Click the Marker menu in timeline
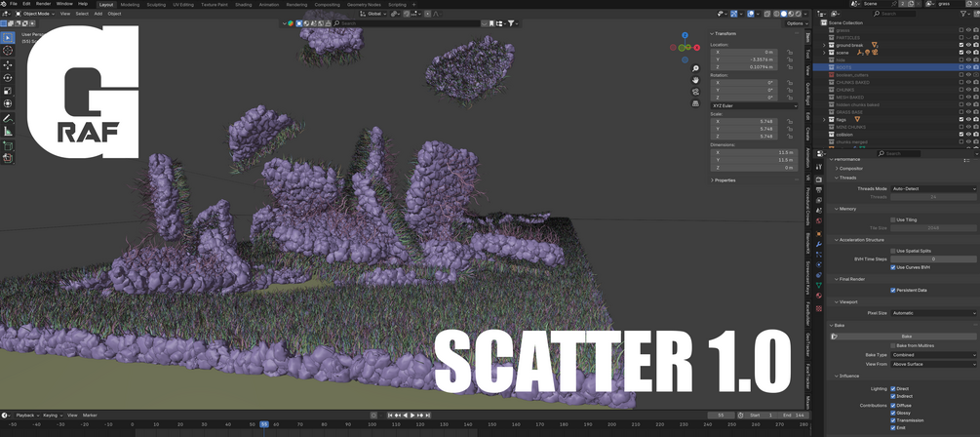Viewport: 980px width, 437px height. 90,416
